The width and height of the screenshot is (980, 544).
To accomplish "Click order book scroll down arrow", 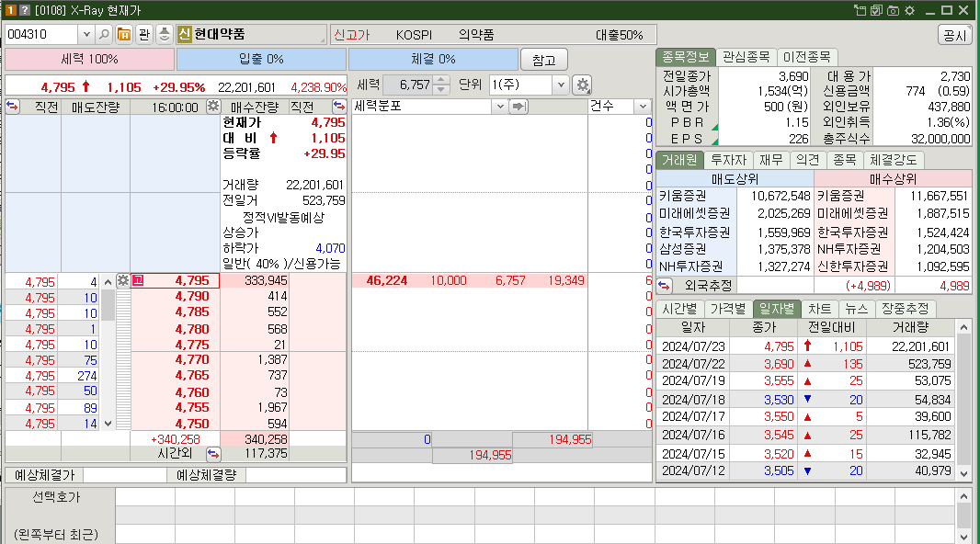I will (108, 424).
